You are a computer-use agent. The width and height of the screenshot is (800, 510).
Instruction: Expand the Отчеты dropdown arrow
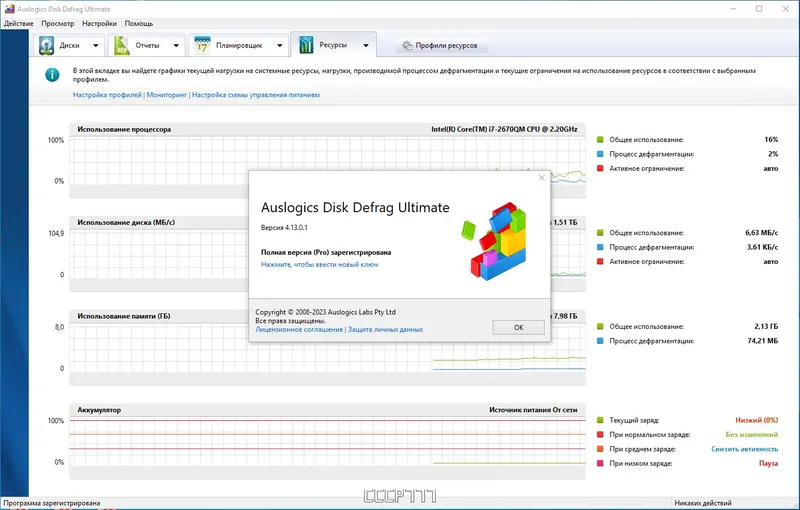click(176, 45)
